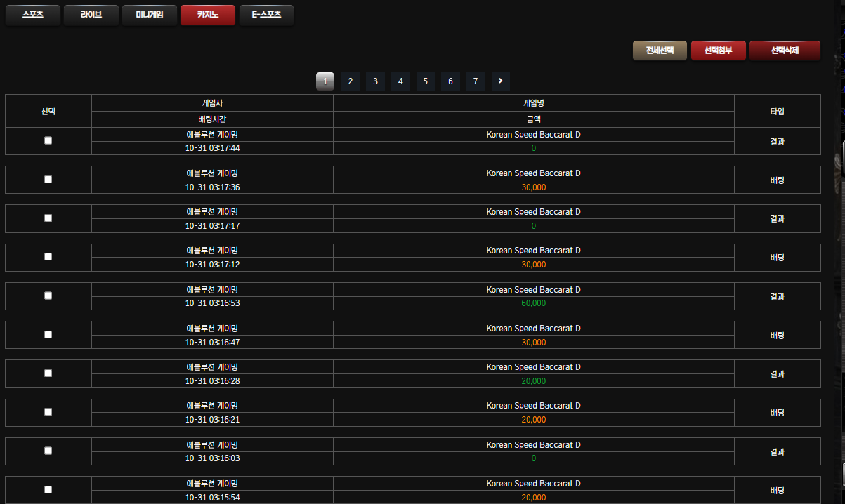Viewport: 845px width, 504px height.
Task: Go to the next page using the arrow
Action: (x=500, y=81)
